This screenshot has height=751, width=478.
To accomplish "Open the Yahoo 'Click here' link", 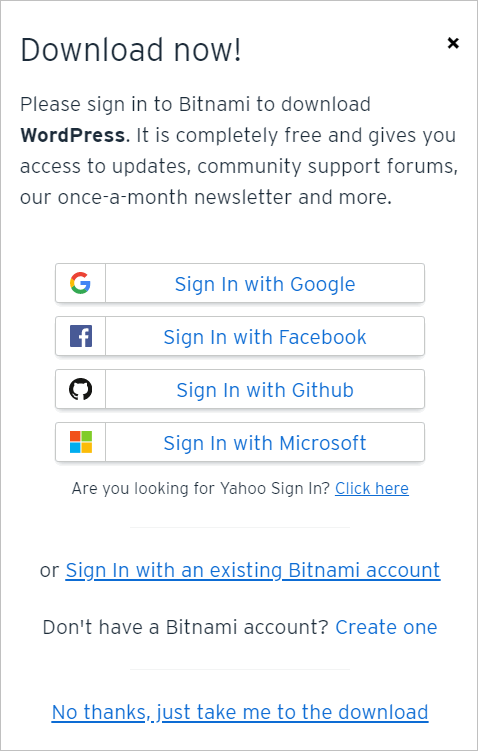I will (372, 489).
